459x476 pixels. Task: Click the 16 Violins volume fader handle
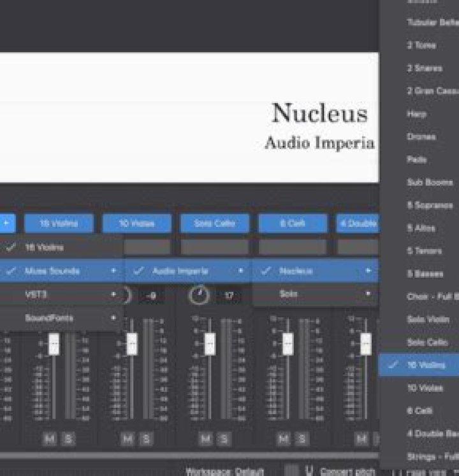pyautogui.click(x=54, y=344)
